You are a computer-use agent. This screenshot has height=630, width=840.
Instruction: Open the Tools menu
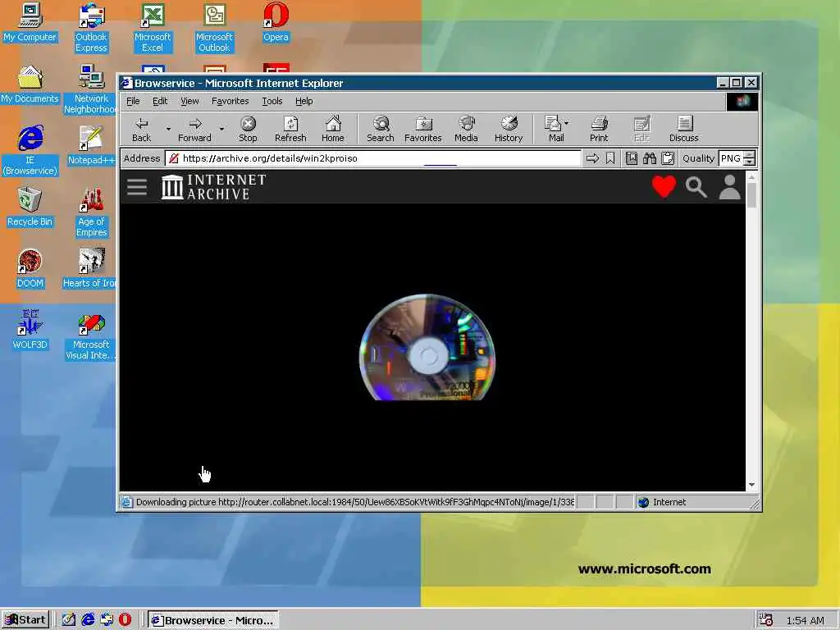click(272, 101)
